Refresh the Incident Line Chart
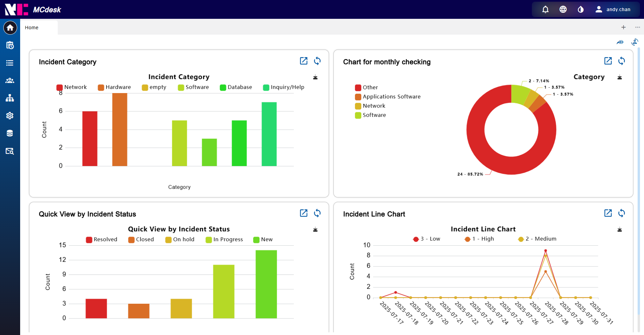644x335 pixels. click(x=622, y=213)
